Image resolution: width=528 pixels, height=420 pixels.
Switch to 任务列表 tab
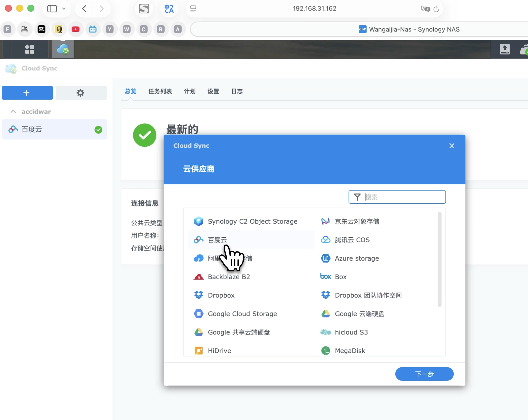tap(160, 91)
